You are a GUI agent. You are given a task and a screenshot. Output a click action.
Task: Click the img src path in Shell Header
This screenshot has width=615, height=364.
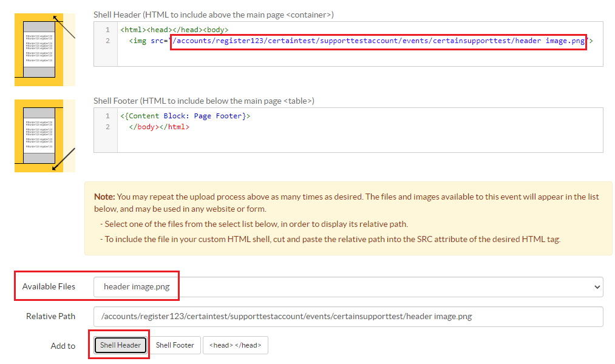[378, 41]
